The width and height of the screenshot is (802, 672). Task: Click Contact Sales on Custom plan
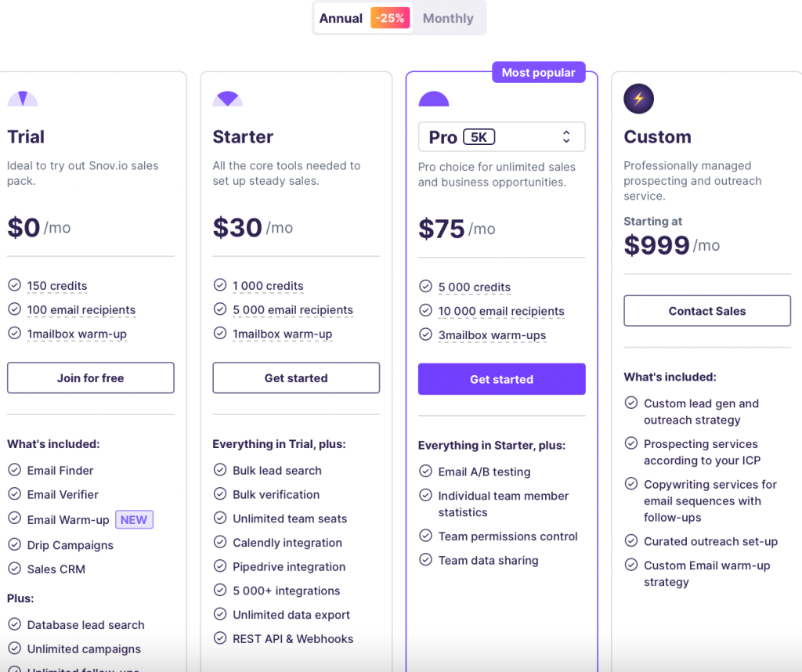(706, 310)
